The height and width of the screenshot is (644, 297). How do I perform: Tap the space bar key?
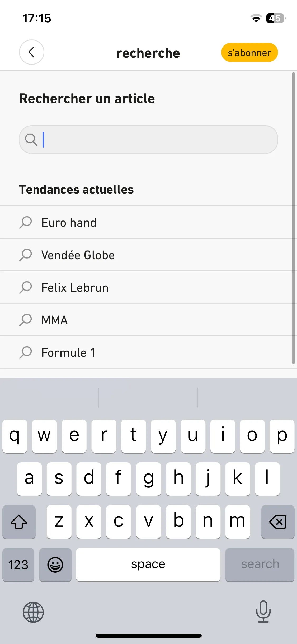tap(148, 565)
